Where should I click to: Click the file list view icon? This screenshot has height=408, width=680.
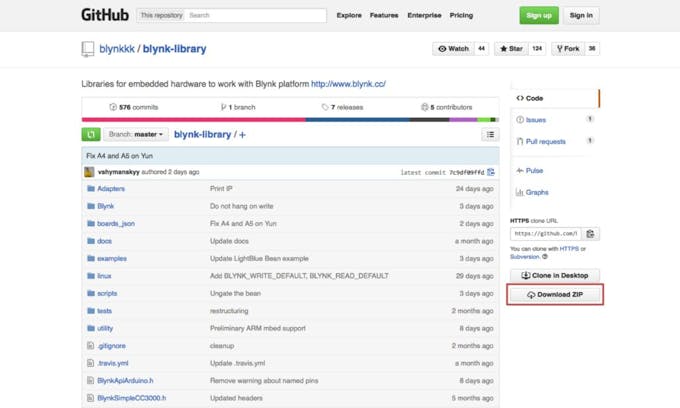[x=489, y=134]
